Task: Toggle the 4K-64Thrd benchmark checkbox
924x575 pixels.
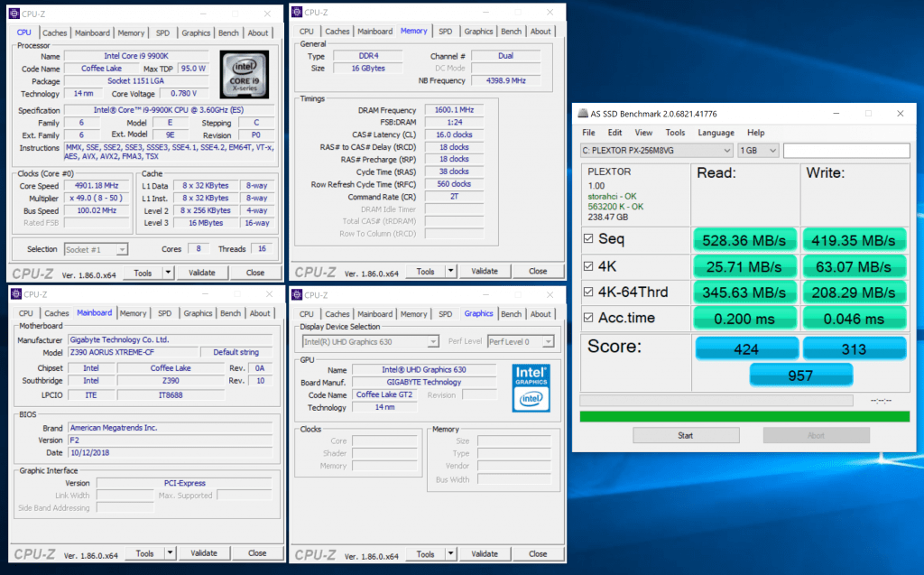Action: (x=588, y=292)
